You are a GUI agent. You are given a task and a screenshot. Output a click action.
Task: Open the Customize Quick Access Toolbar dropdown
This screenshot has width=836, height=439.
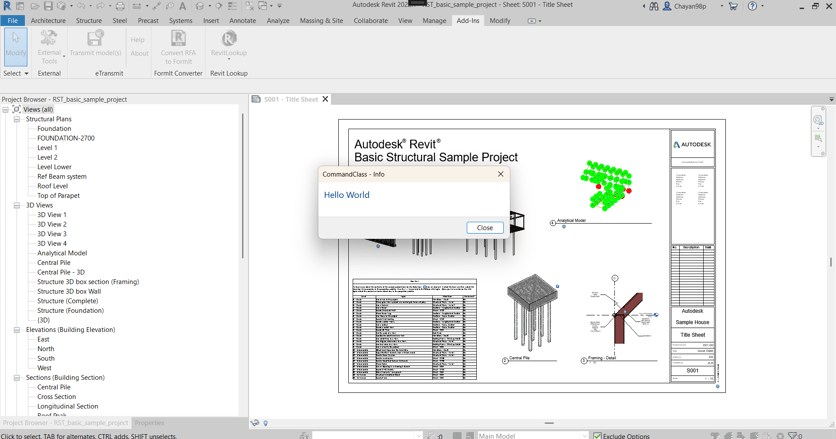coord(279,6)
